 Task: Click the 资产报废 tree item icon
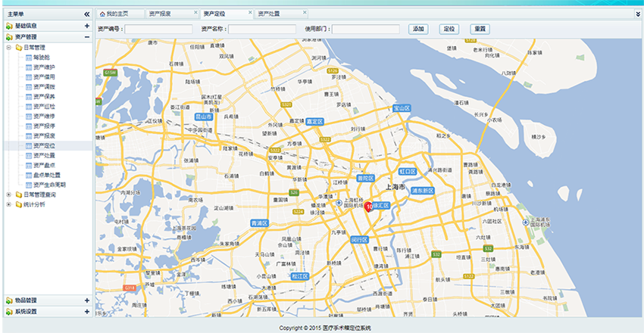(x=28, y=136)
